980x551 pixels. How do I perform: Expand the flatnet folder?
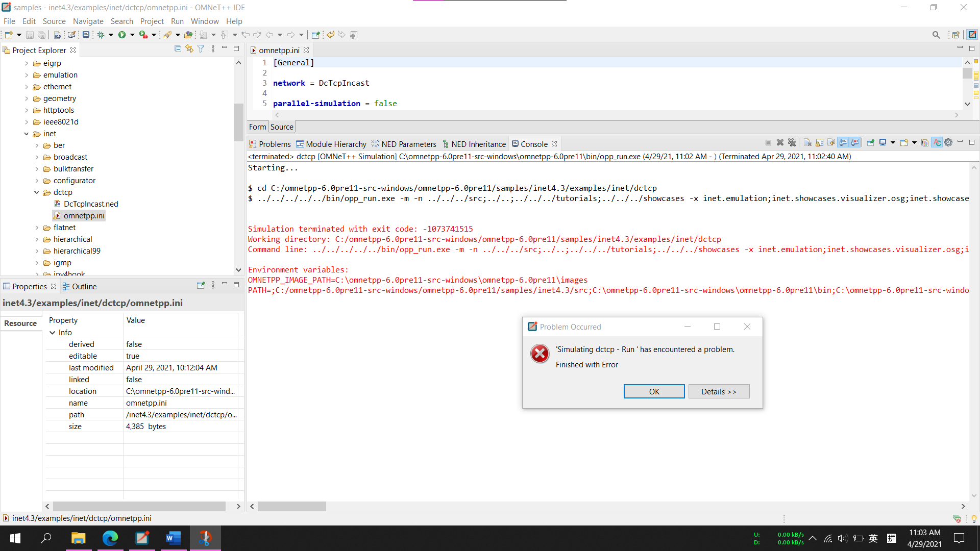point(36,228)
